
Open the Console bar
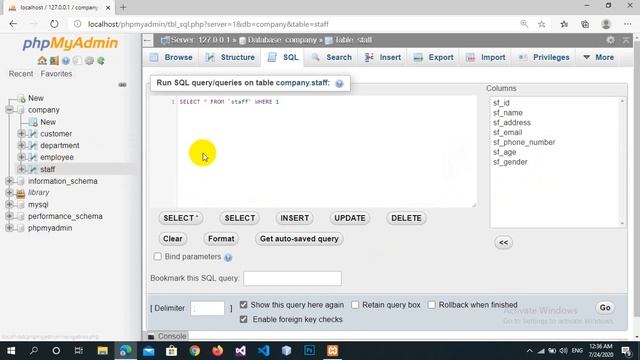pyautogui.click(x=167, y=336)
